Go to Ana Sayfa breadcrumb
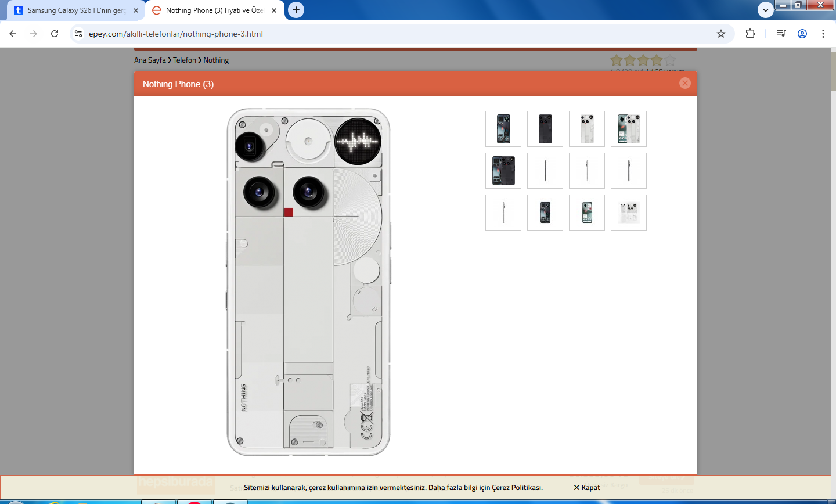The width and height of the screenshot is (836, 504). click(x=150, y=60)
